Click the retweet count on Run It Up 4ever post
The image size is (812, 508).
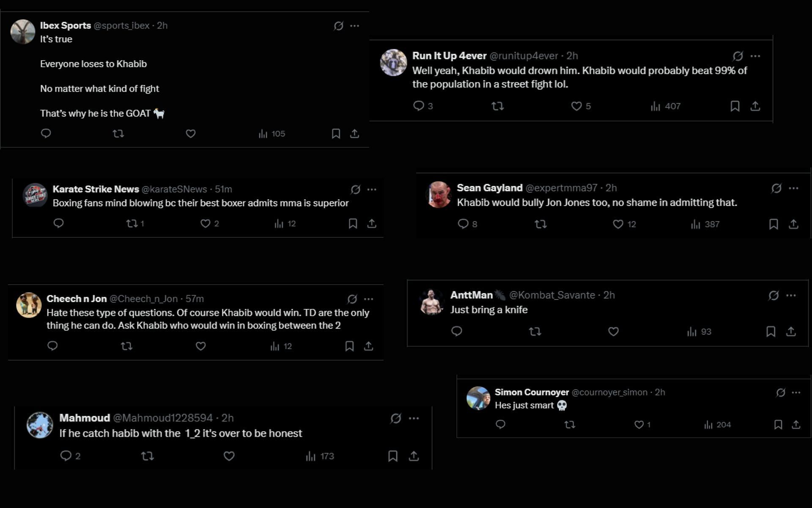[x=497, y=106]
